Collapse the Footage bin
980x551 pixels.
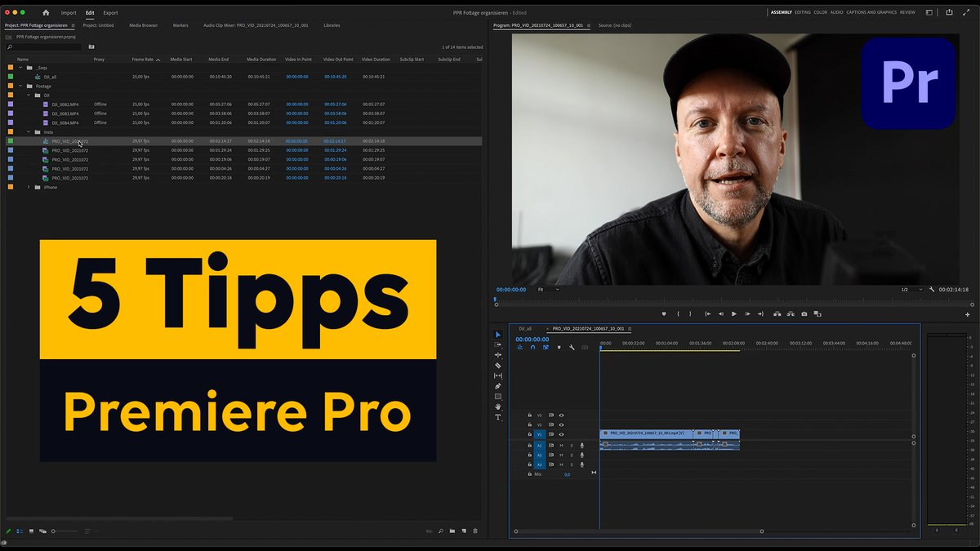coord(20,86)
